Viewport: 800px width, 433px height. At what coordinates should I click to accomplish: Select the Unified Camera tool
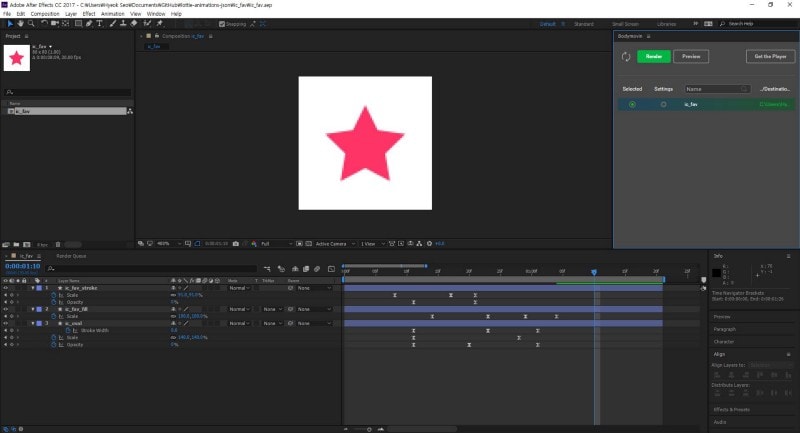click(55, 23)
